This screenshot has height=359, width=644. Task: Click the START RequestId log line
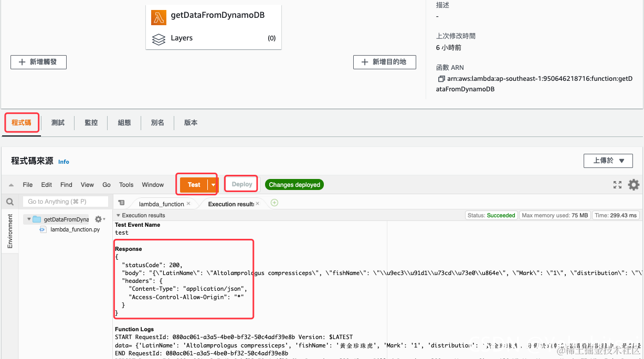234,337
